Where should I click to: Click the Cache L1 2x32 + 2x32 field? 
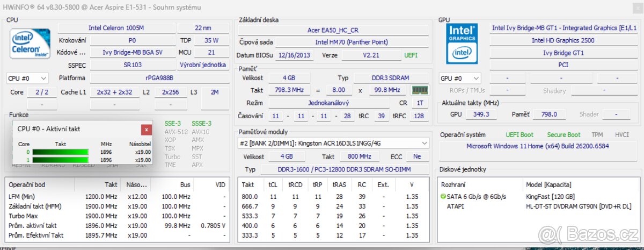[114, 92]
